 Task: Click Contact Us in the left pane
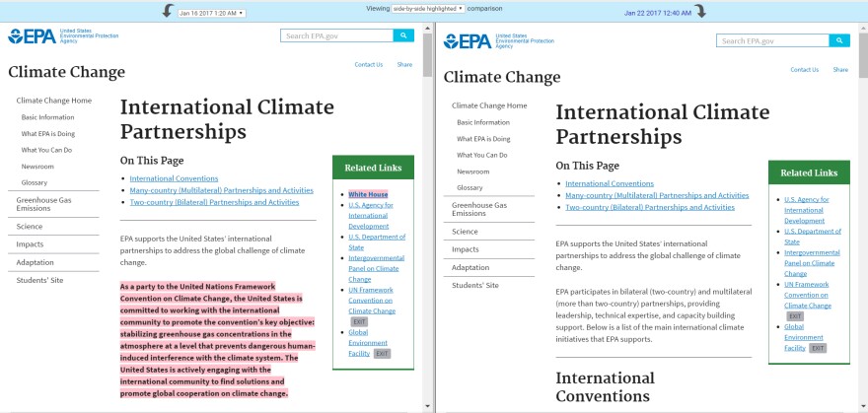coord(369,65)
